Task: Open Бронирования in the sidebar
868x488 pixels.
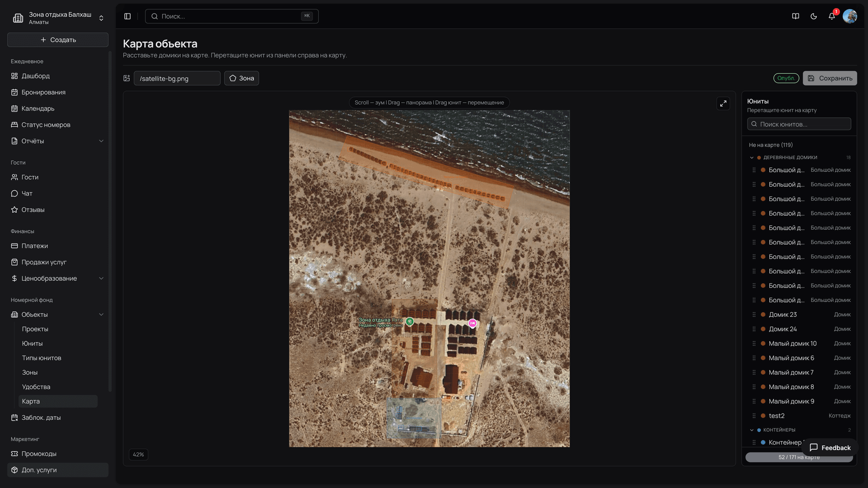Action: (x=43, y=92)
